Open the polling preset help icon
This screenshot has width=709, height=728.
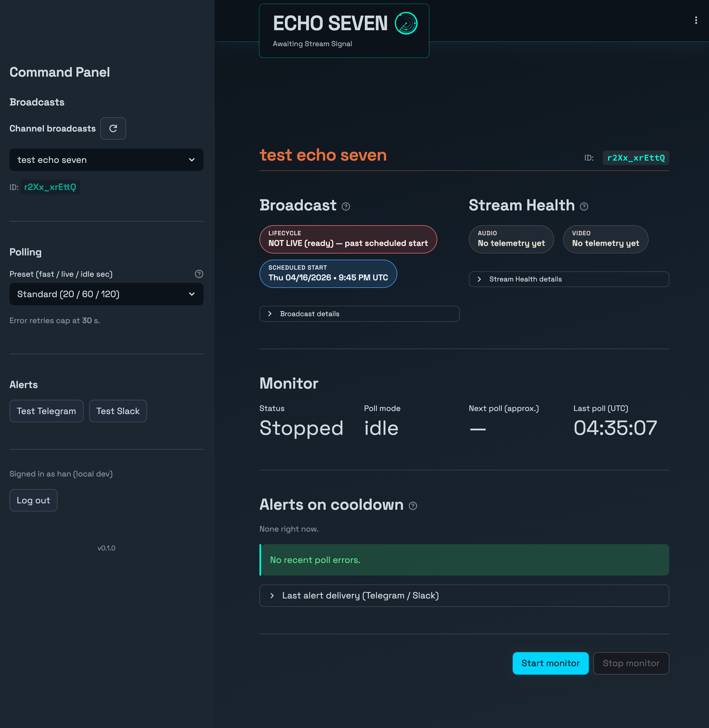198,274
